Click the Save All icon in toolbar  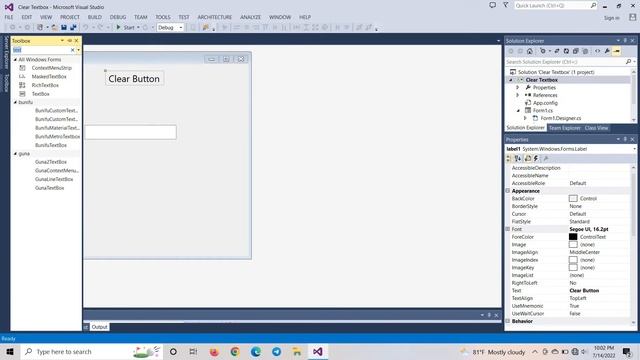(73, 27)
